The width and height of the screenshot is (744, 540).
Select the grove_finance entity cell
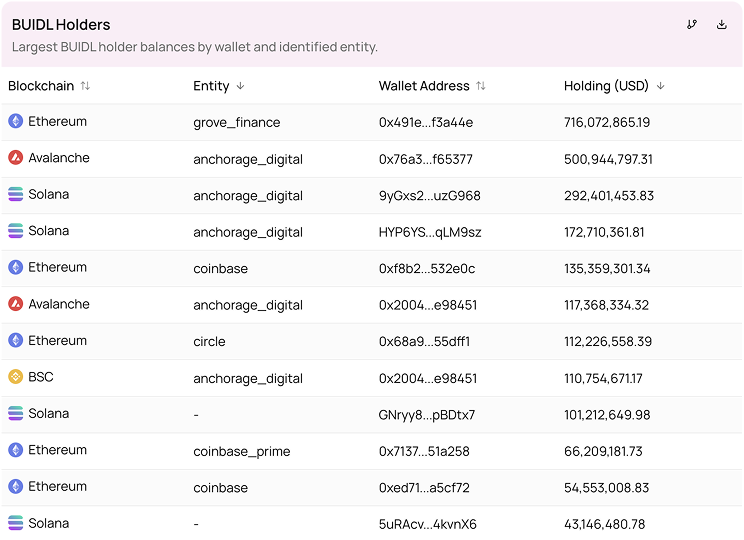[x=237, y=122]
